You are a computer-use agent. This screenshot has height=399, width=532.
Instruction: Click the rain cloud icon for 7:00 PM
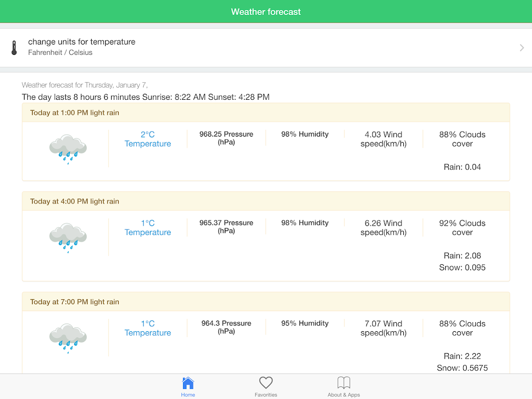click(68, 338)
